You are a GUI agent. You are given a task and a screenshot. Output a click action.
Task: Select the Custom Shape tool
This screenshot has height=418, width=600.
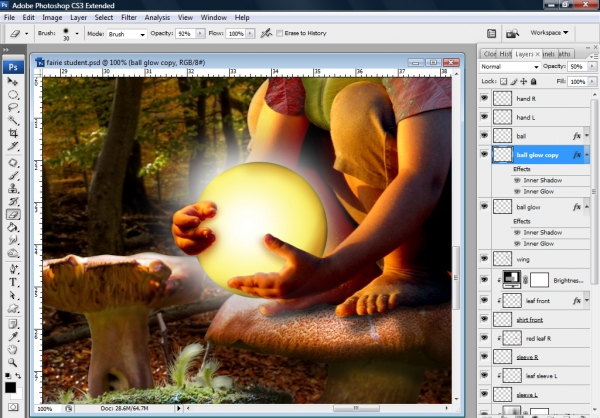13,308
